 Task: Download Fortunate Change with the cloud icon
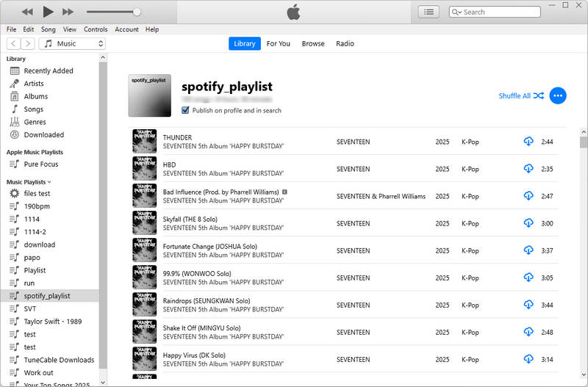tap(528, 250)
